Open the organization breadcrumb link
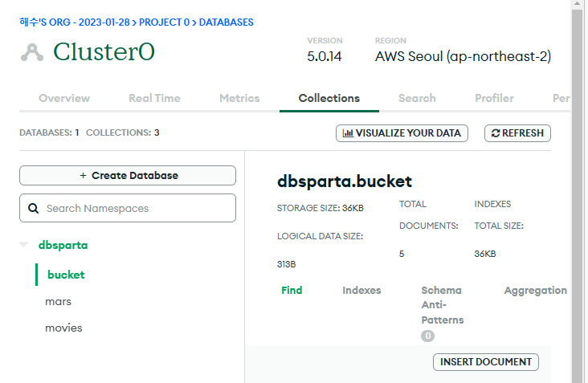 75,22
